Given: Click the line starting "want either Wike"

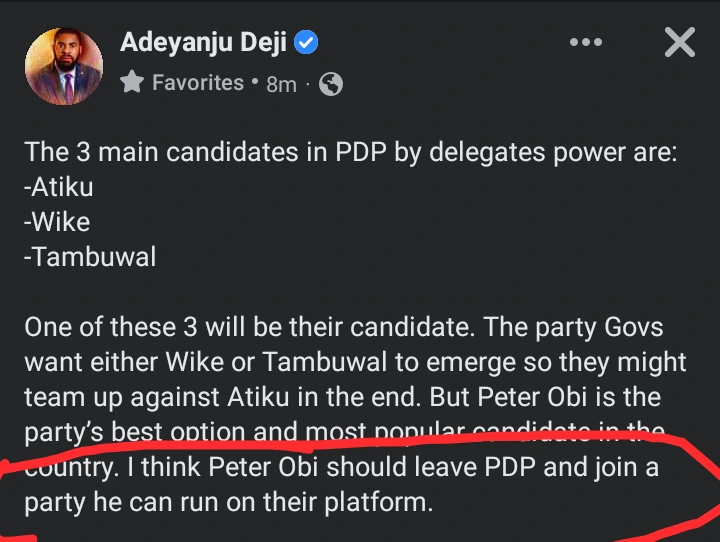Looking at the screenshot, I should (355, 362).
